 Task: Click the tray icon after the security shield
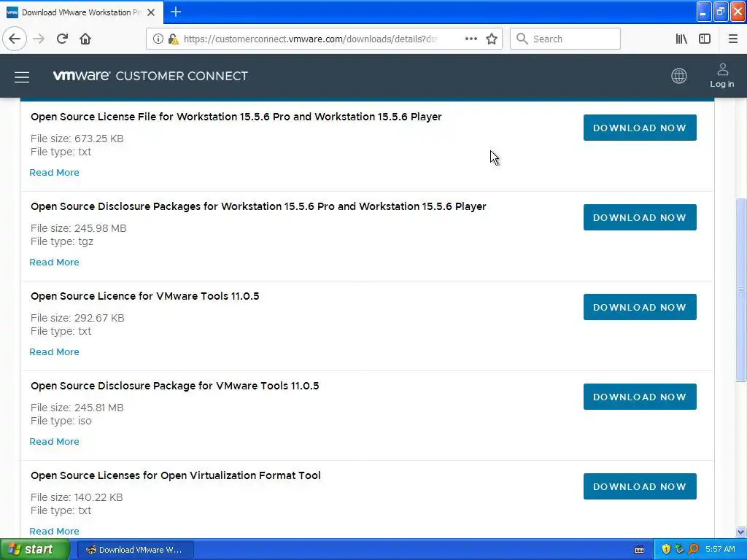(x=679, y=550)
